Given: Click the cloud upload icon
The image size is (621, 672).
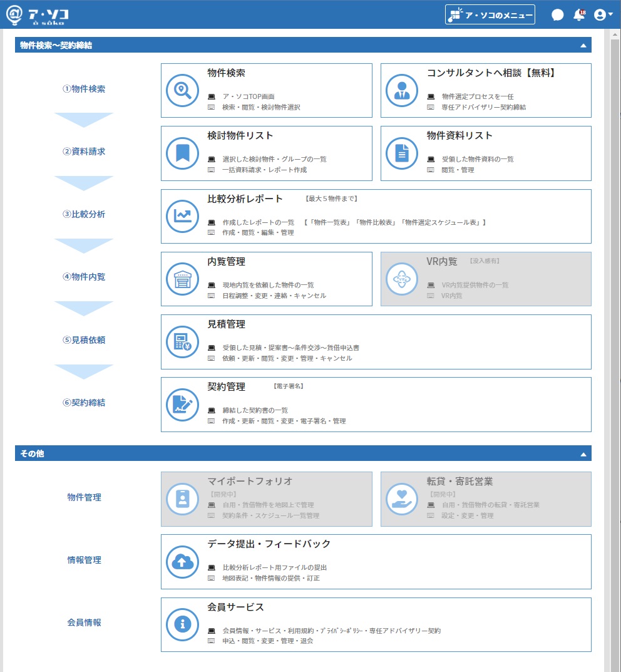Looking at the screenshot, I should 182,562.
